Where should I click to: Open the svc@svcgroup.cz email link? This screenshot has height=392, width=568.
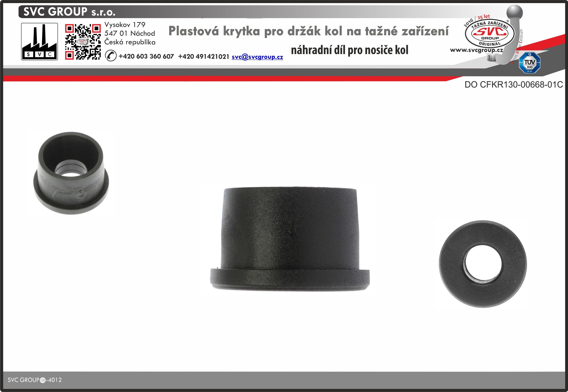coord(257,57)
